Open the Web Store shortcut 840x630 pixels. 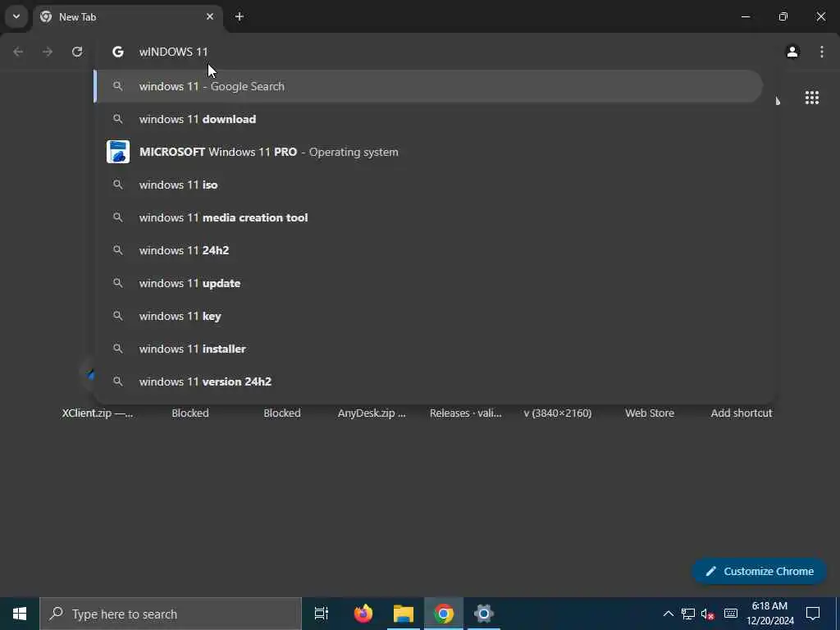click(650, 413)
